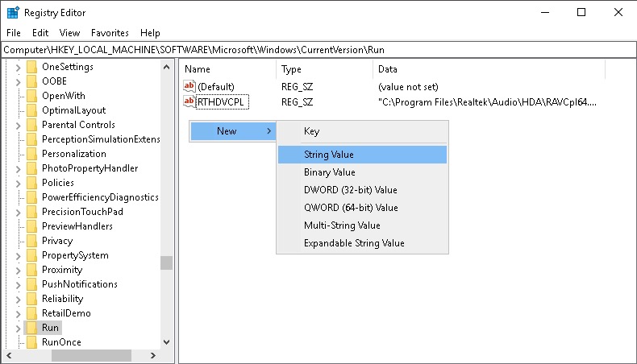This screenshot has height=364, width=637.
Task: Open the Help menu
Action: coord(150,33)
